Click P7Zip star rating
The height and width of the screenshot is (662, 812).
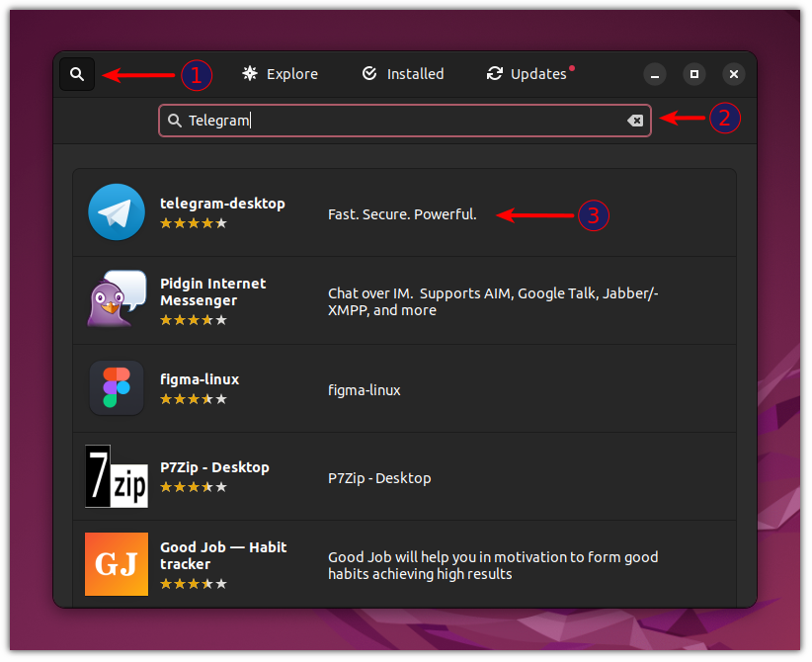pos(194,487)
